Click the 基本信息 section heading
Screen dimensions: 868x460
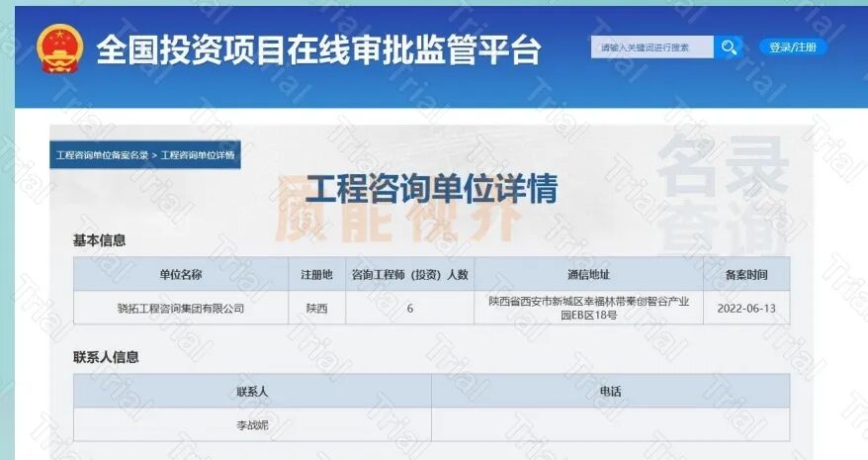click(x=99, y=240)
